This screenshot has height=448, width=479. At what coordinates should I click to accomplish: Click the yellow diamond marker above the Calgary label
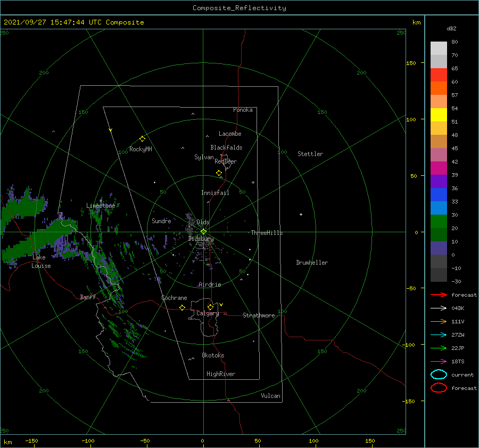coord(210,307)
